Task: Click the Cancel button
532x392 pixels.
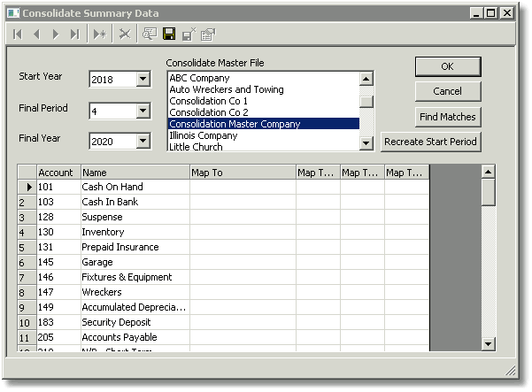Action: (448, 91)
